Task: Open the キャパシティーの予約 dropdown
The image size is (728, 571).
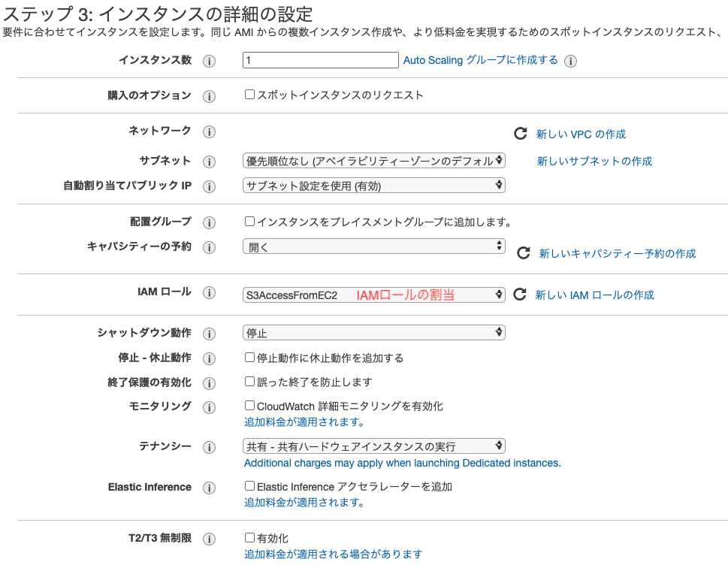Action: pos(373,246)
